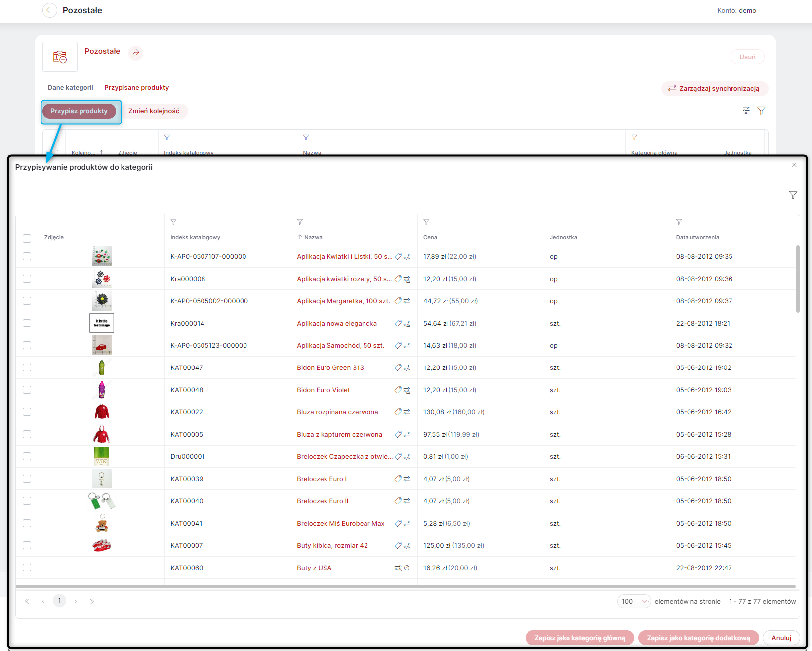Open Bluza z kapturem czerwona product link
The height and width of the screenshot is (651, 812).
tap(339, 434)
